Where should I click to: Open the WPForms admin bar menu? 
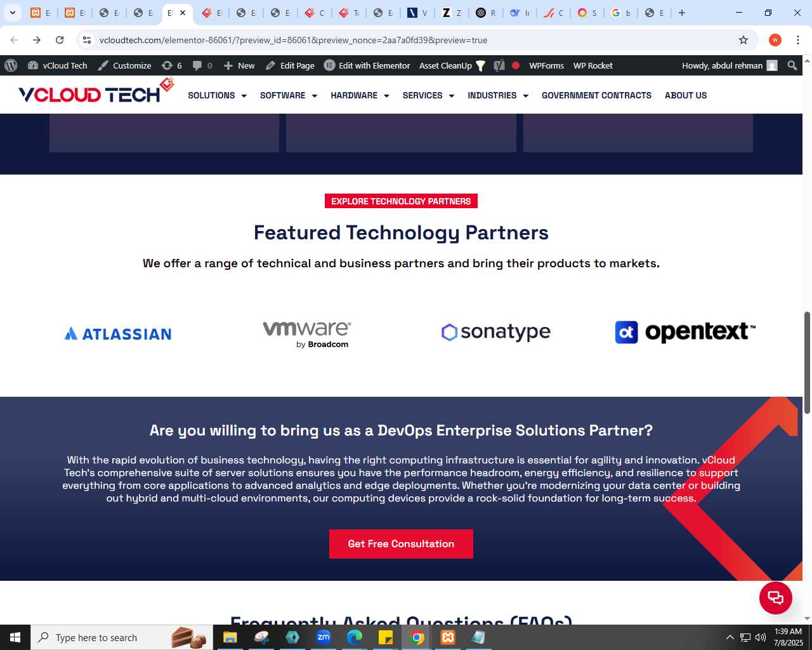(546, 65)
